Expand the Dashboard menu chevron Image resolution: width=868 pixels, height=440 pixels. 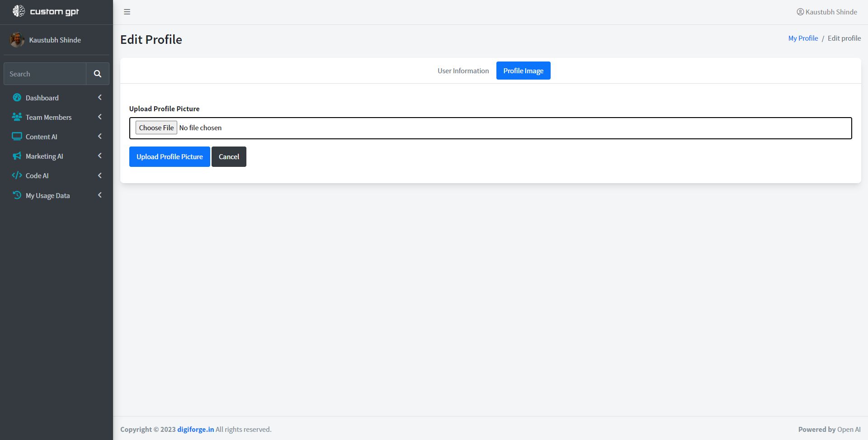pos(100,97)
